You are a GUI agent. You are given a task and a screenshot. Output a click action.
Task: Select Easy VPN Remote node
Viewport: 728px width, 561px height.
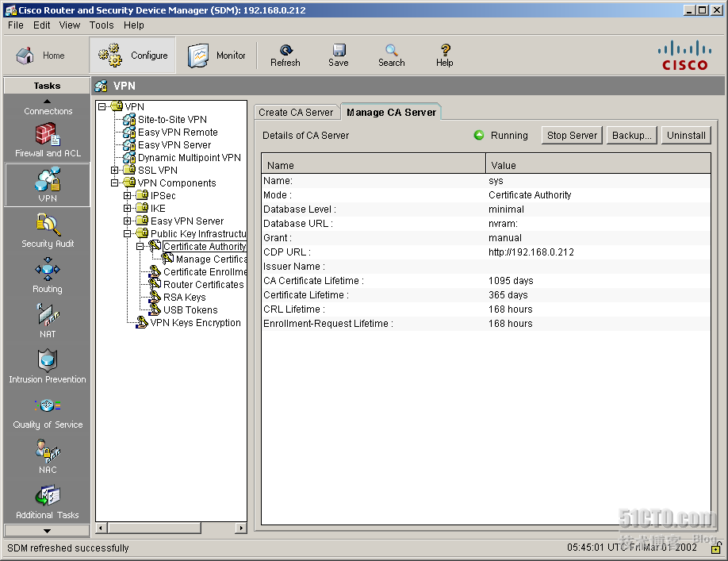[178, 133]
